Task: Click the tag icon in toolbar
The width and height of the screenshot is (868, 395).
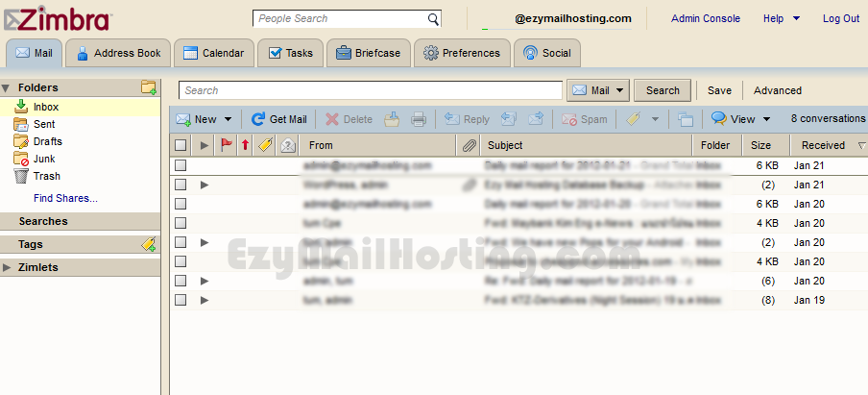Action: click(x=634, y=119)
